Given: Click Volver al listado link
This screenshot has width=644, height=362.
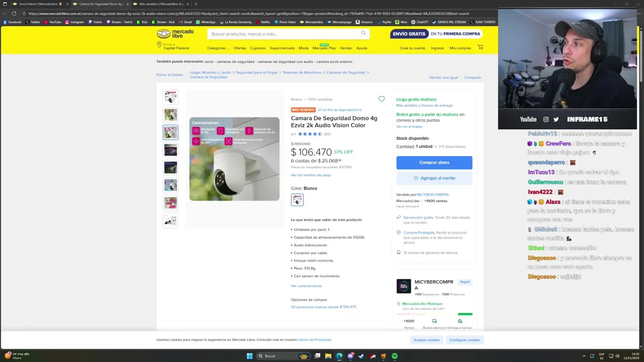Looking at the screenshot, I should tap(170, 74).
